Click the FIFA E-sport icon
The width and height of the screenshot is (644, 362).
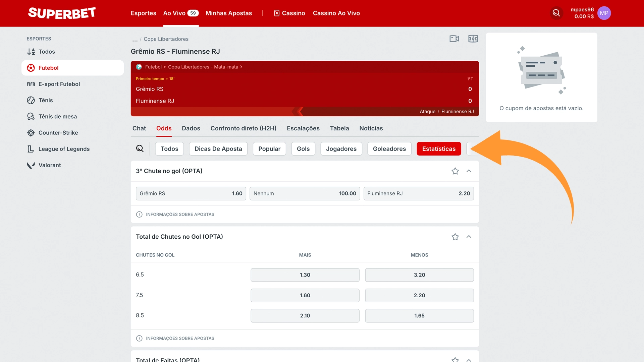(31, 84)
